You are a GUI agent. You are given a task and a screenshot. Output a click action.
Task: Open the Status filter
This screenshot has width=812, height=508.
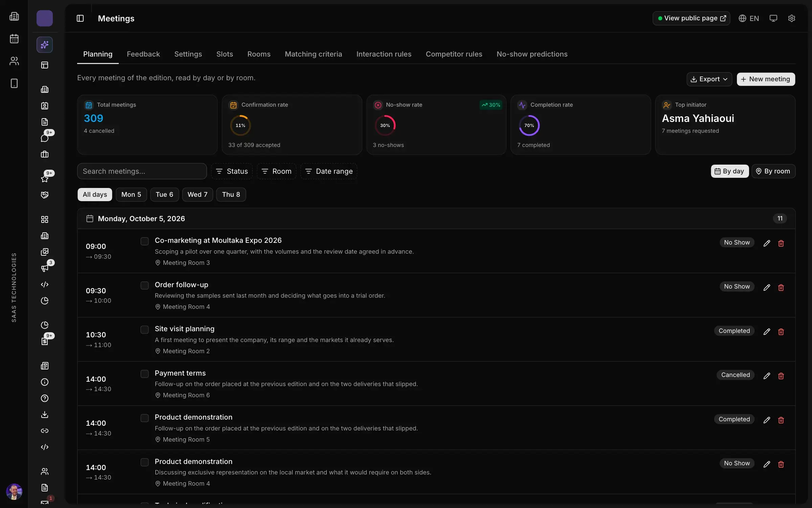coord(232,171)
